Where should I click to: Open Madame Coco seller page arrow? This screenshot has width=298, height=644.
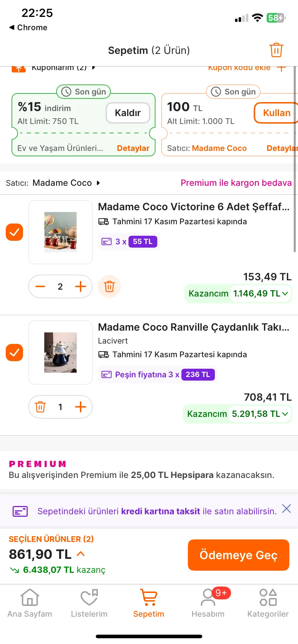point(98,183)
